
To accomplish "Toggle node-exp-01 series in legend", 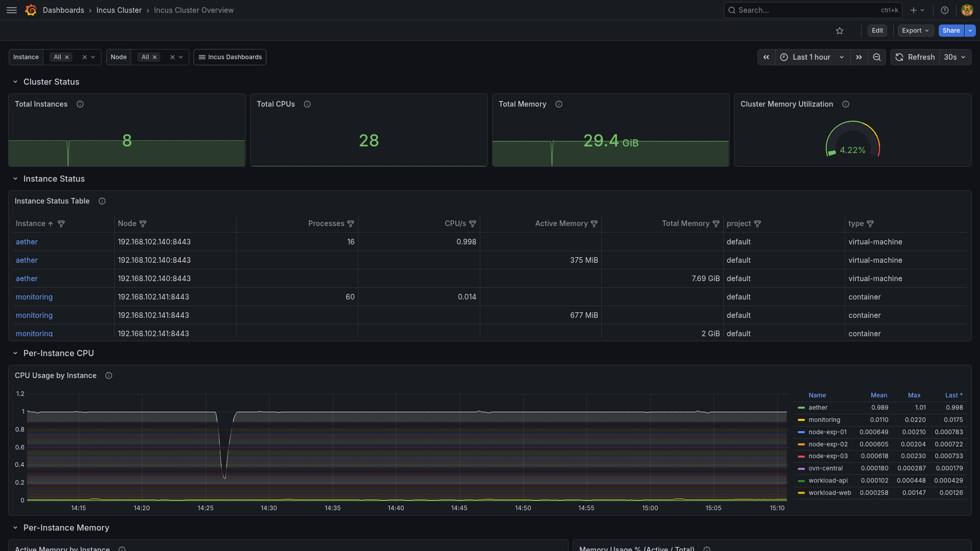I will click(827, 432).
